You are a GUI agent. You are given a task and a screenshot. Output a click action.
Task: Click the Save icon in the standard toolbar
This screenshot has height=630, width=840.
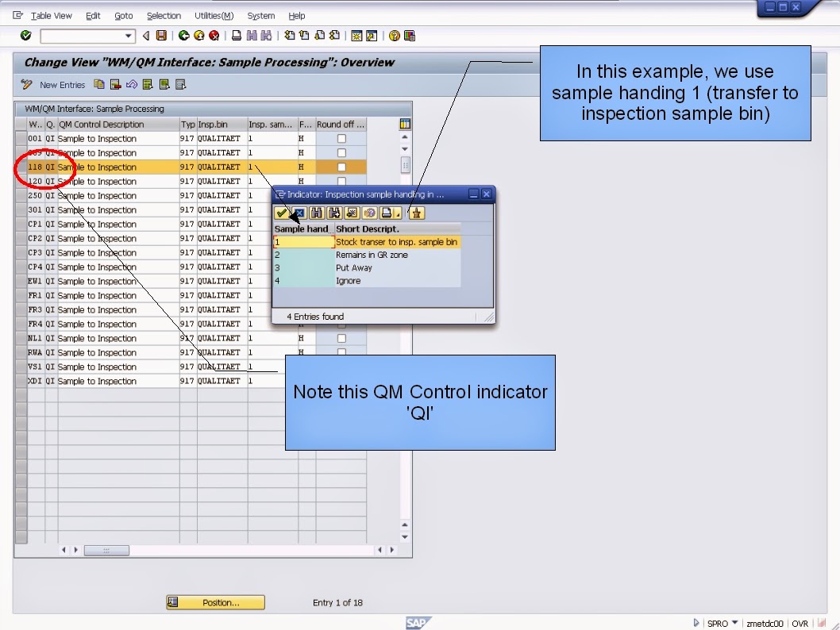(x=161, y=36)
